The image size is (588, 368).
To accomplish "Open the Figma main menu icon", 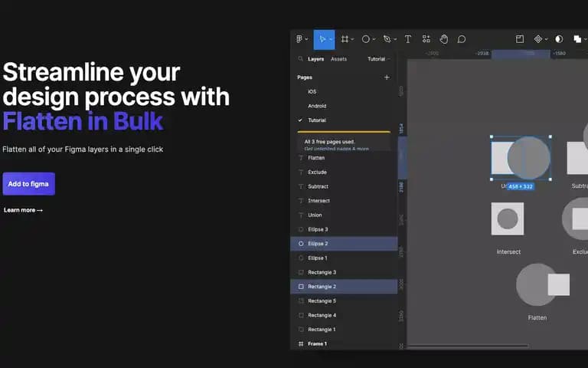I will pos(299,38).
